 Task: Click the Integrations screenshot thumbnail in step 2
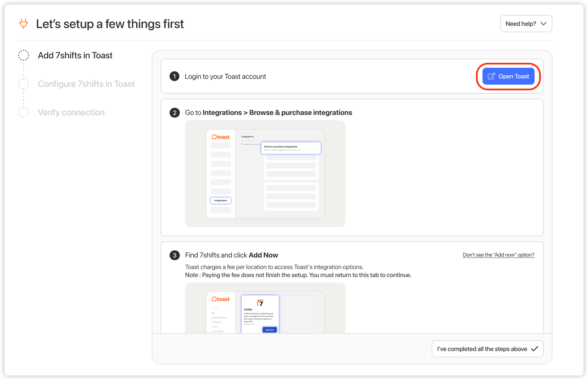[265, 173]
